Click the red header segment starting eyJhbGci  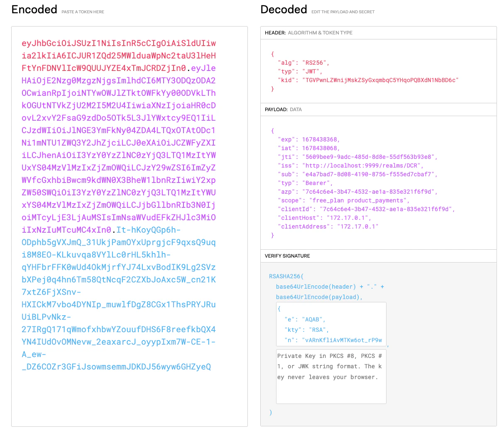[119, 43]
